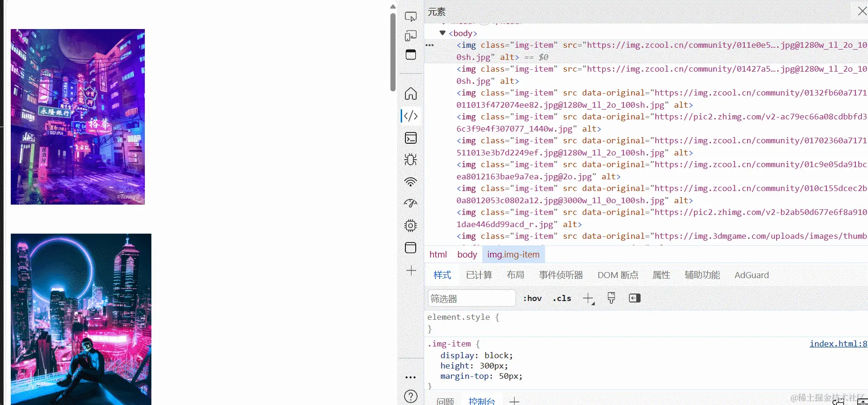The width and height of the screenshot is (868, 405).
Task: Click the 元素 panel title
Action: tap(436, 12)
